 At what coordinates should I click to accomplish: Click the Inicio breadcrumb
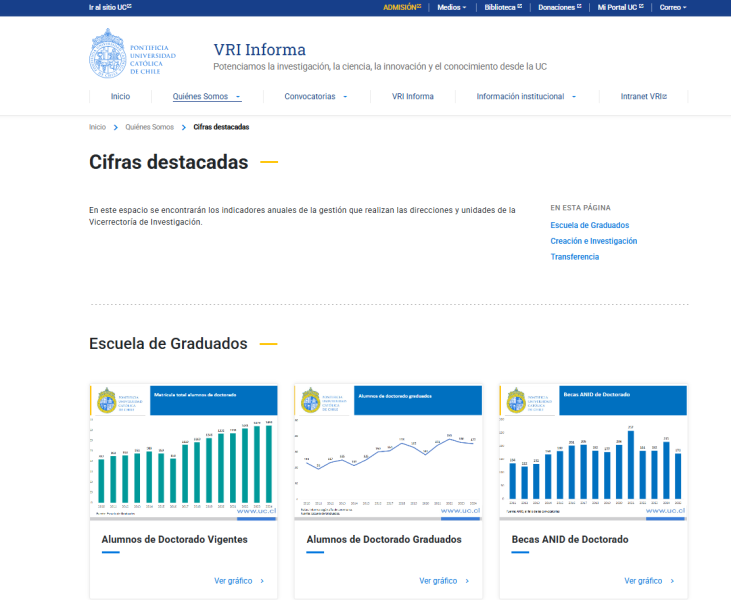[97, 127]
